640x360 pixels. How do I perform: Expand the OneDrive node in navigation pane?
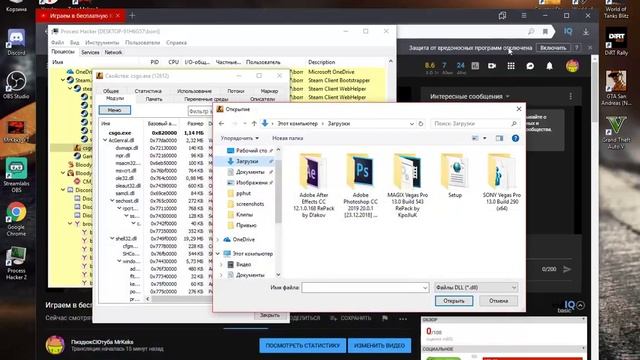coord(218,240)
